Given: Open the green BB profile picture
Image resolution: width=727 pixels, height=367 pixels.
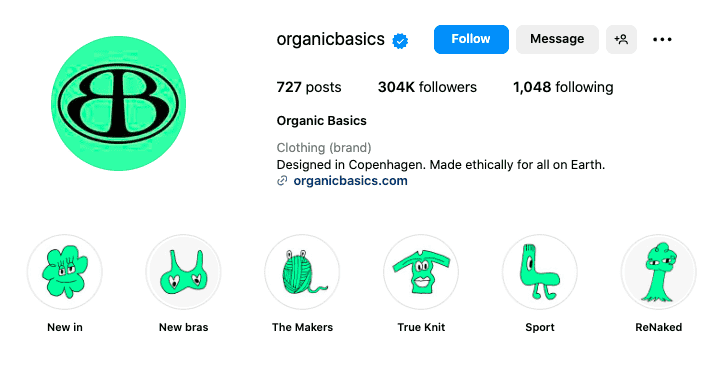Looking at the screenshot, I should 118,103.
